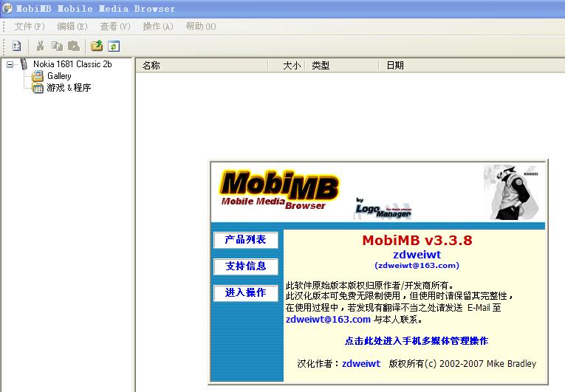
Task: Click the Paste toolbar icon
Action: tap(74, 46)
